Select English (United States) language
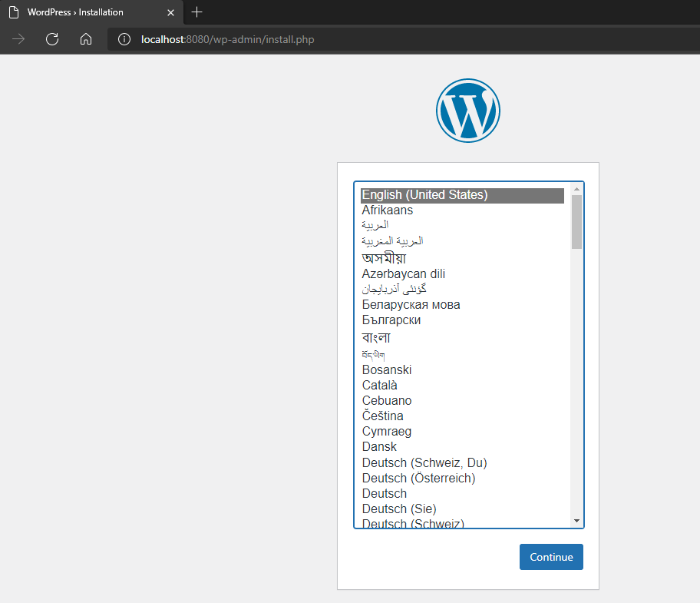This screenshot has width=700, height=603. pyautogui.click(x=462, y=195)
